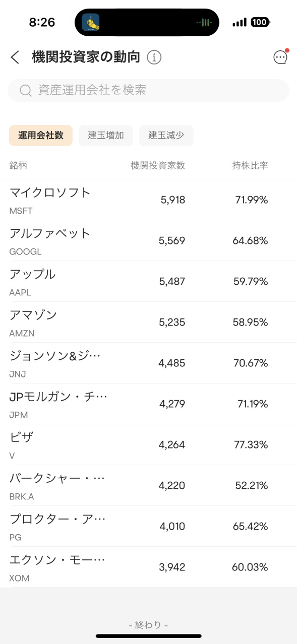
Task: Open the アルファベット GOOGL row
Action: pyautogui.click(x=148, y=241)
